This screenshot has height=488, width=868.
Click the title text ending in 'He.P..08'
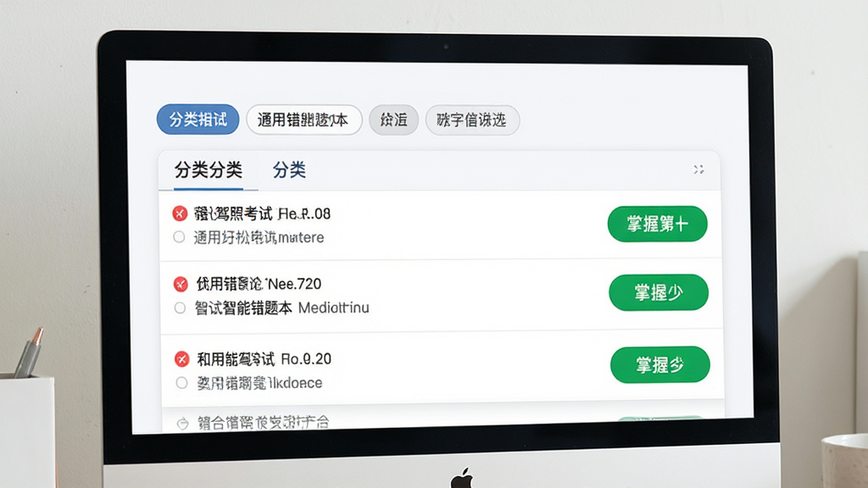(x=262, y=213)
